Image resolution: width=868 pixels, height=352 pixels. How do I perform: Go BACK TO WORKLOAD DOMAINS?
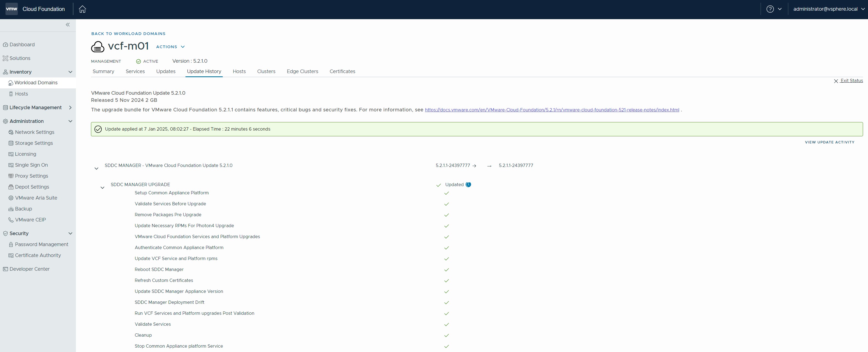pyautogui.click(x=128, y=34)
